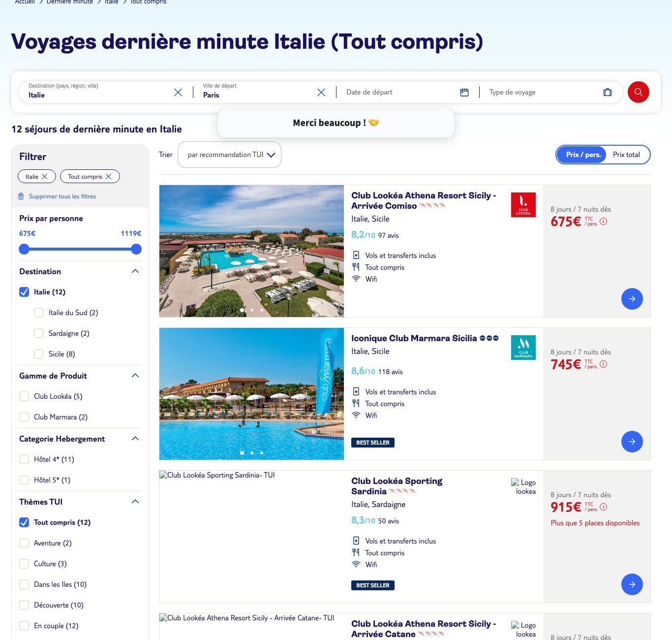672x640 pixels.
Task: Go to Dernière minute breadcrumb
Action: tap(70, 2)
